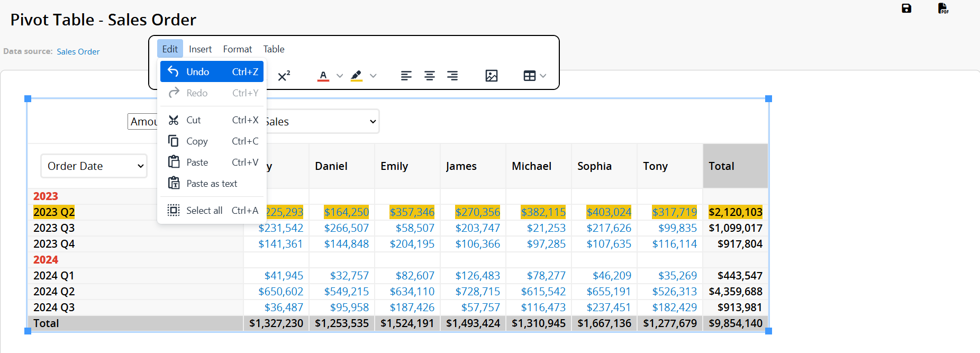Click the save icon at top right
Viewport: 980px width, 353px height.
pyautogui.click(x=906, y=8)
